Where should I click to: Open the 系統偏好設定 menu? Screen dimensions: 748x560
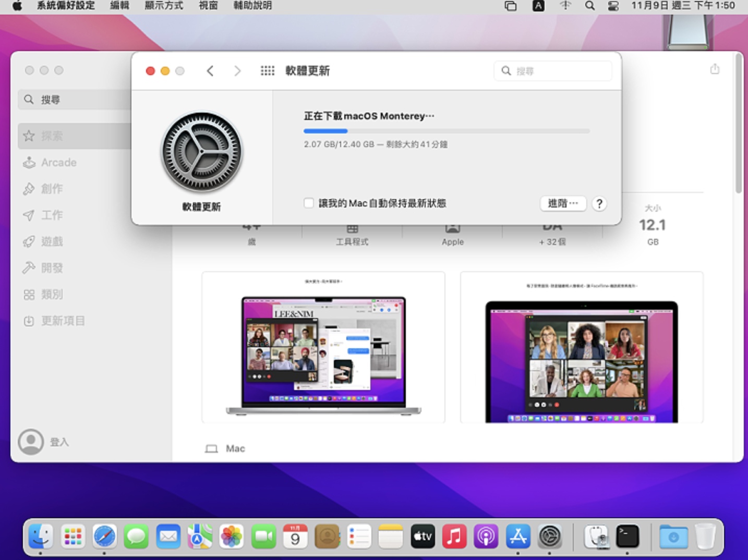(66, 6)
